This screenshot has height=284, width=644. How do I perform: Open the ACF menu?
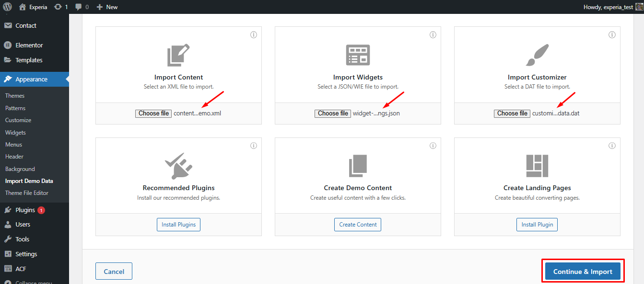click(x=21, y=269)
